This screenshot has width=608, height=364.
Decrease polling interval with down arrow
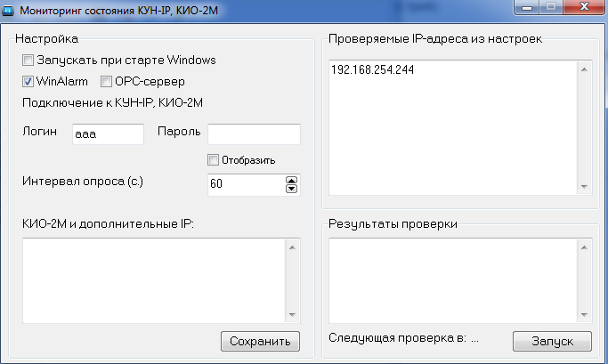pyautogui.click(x=291, y=189)
